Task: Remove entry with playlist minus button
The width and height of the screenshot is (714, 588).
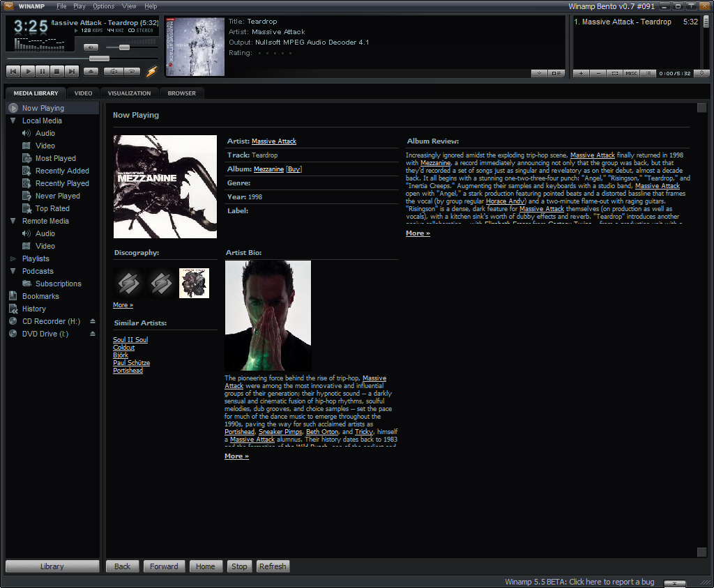Action: coord(598,73)
